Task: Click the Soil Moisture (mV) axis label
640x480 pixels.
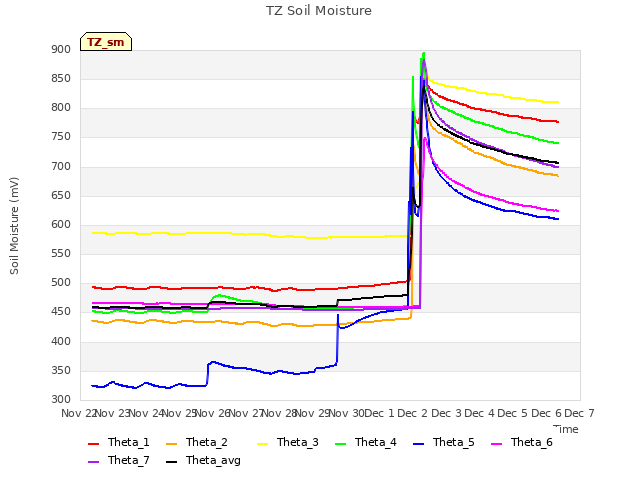Action: click(14, 226)
